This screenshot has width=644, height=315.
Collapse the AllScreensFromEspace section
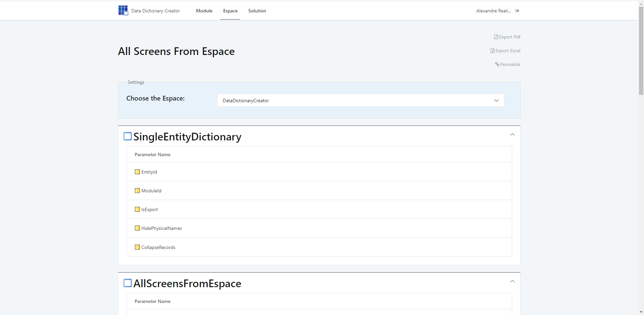(512, 281)
